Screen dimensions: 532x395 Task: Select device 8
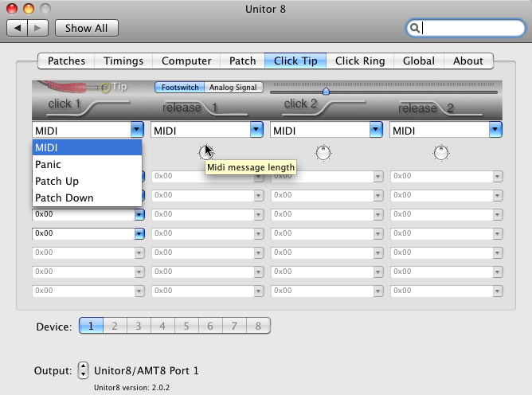pyautogui.click(x=258, y=326)
